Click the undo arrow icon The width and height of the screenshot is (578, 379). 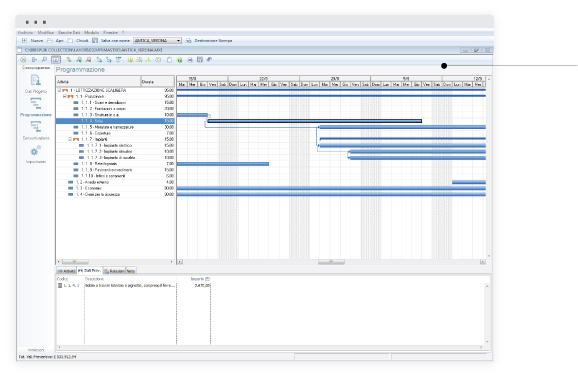click(209, 60)
